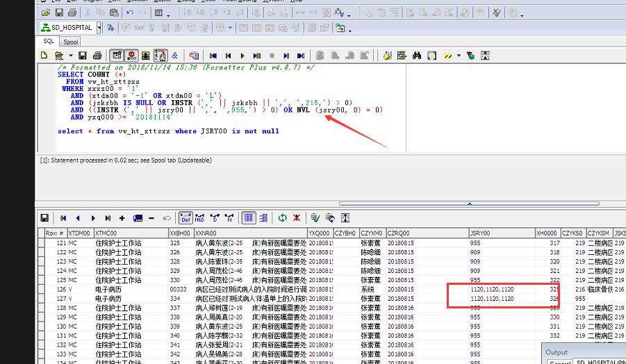Execute the SQL with green play button
This screenshot has width=626, height=364.
point(242,56)
